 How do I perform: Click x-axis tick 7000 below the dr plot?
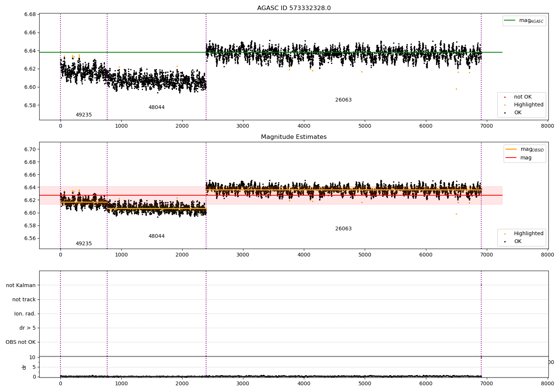point(486,383)
